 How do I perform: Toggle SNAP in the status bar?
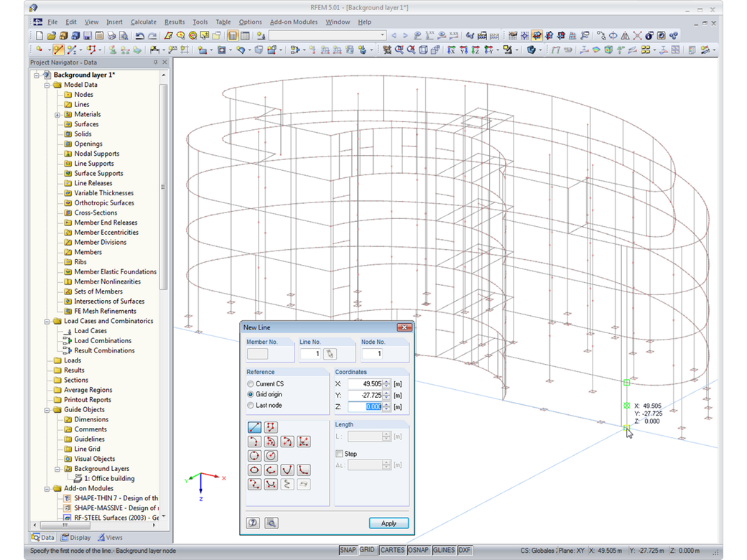tap(348, 550)
